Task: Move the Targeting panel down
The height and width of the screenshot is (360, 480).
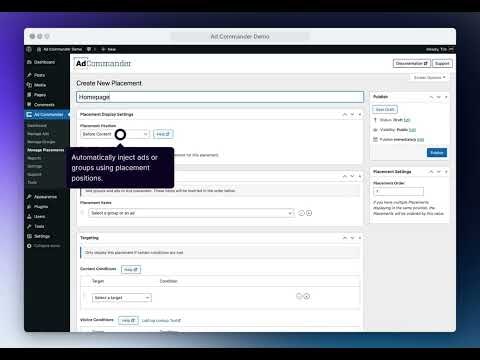Action: point(352,238)
